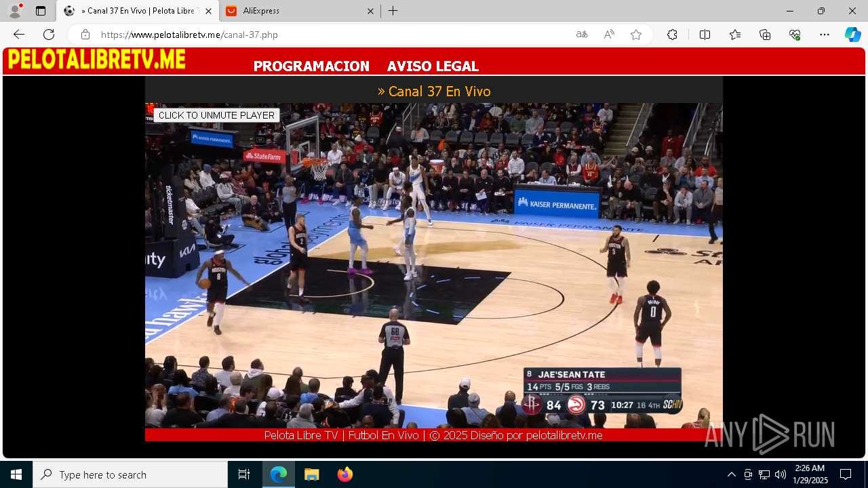The width and height of the screenshot is (868, 488).
Task: Refresh the current page
Action: click(49, 35)
